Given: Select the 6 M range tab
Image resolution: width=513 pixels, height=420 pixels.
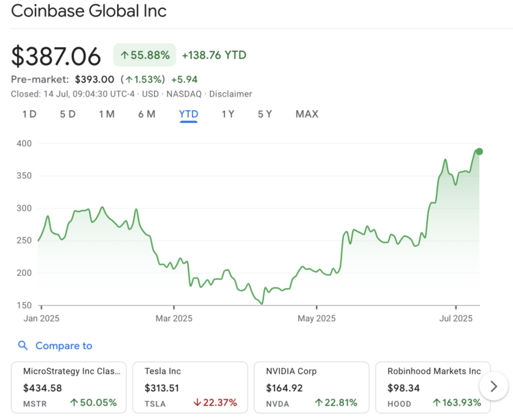Looking at the screenshot, I should 146,114.
